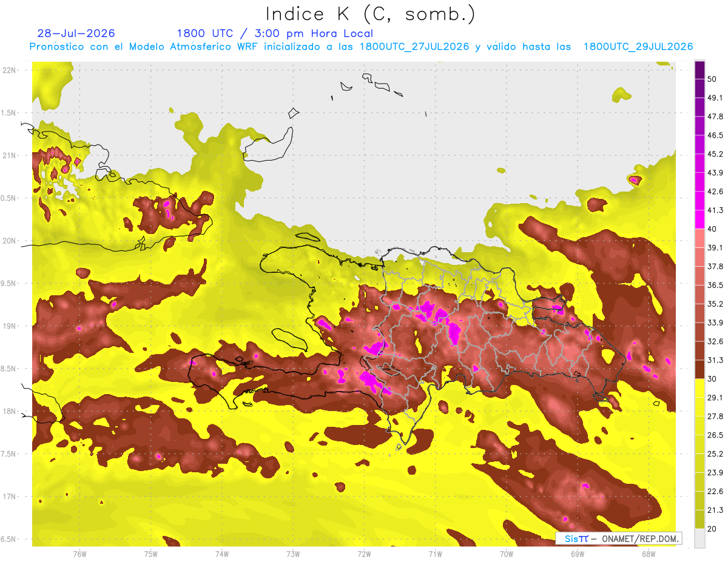Click "1800 UTC / 3:00 pm Hora Local" text
Viewport: 728px width, 562px height.
(x=275, y=33)
